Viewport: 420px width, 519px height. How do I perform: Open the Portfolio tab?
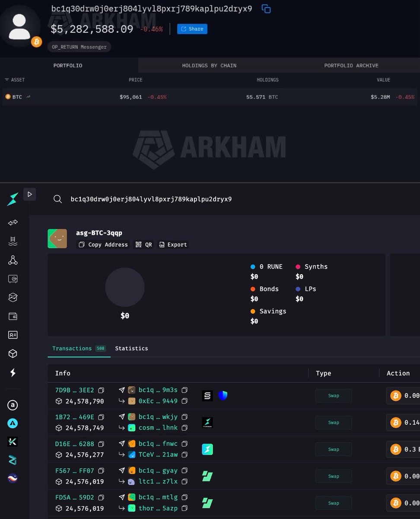[68, 65]
